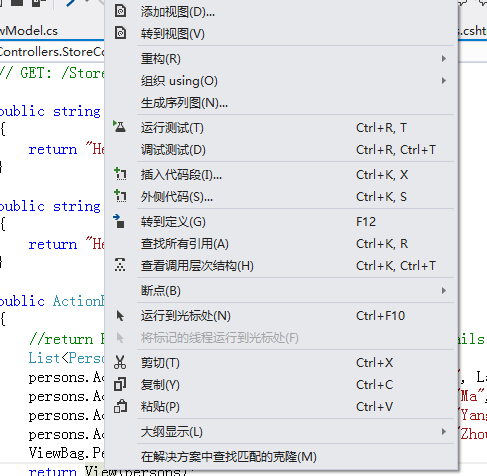This screenshot has width=487, height=476.
Task: Choose 粘贴(P) from the menu
Action: [x=281, y=407]
